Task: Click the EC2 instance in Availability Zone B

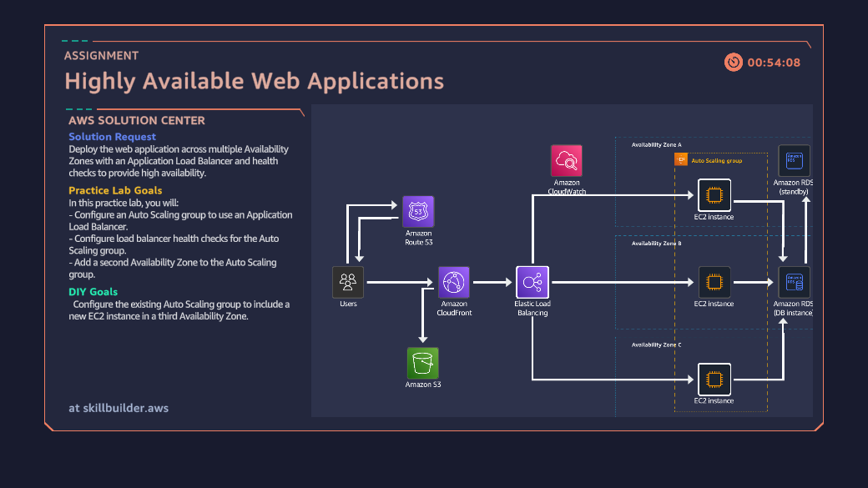Action: tap(714, 282)
